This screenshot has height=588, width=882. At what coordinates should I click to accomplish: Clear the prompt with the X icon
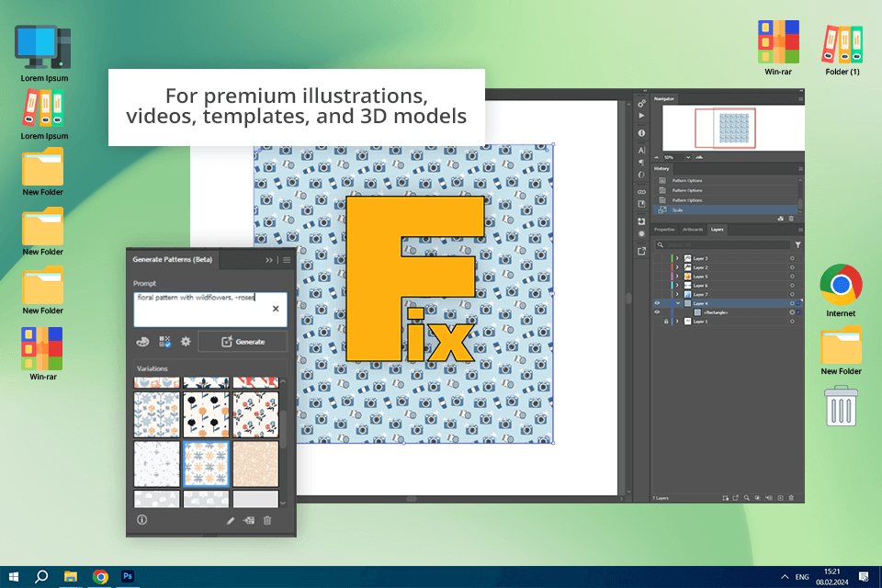[x=276, y=309]
